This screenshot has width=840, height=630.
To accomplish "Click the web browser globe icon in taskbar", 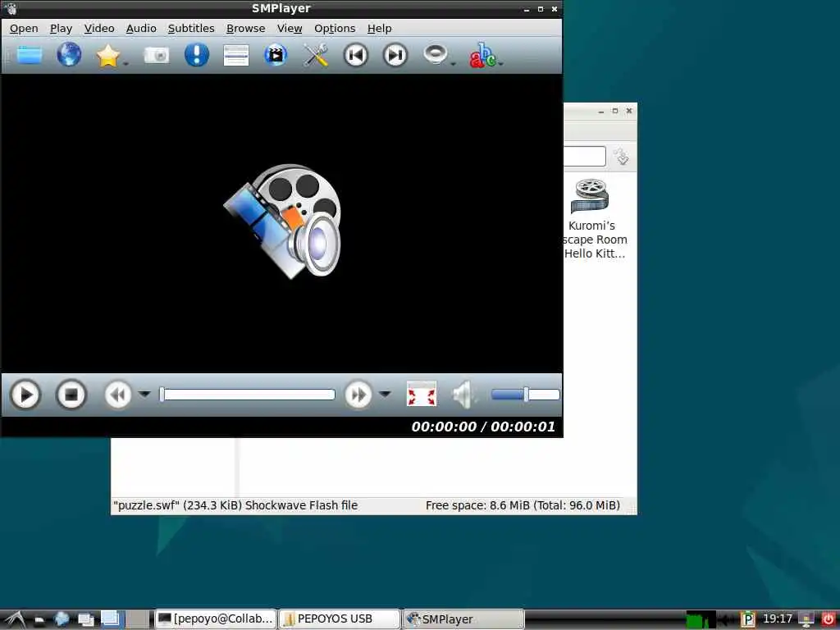I will coord(62,619).
